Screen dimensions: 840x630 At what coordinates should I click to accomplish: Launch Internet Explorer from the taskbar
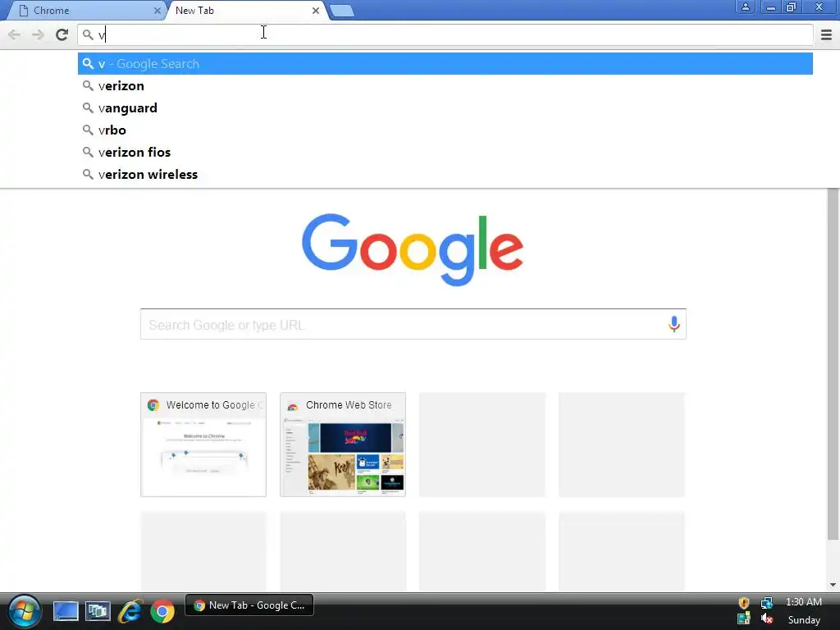[130, 611]
